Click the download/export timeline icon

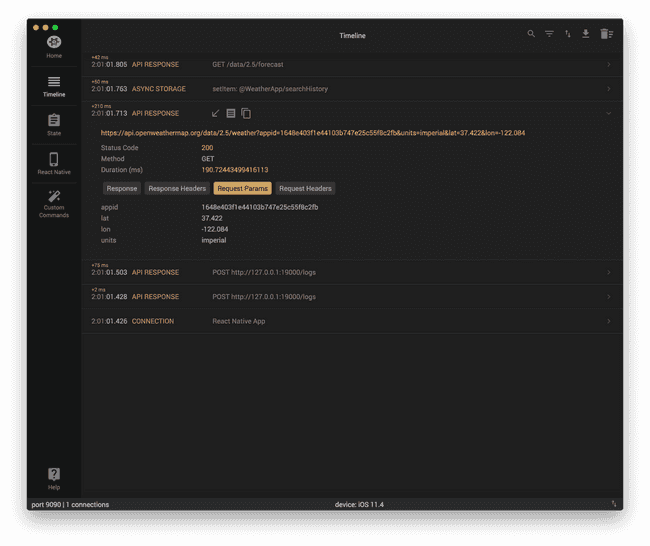[586, 34]
